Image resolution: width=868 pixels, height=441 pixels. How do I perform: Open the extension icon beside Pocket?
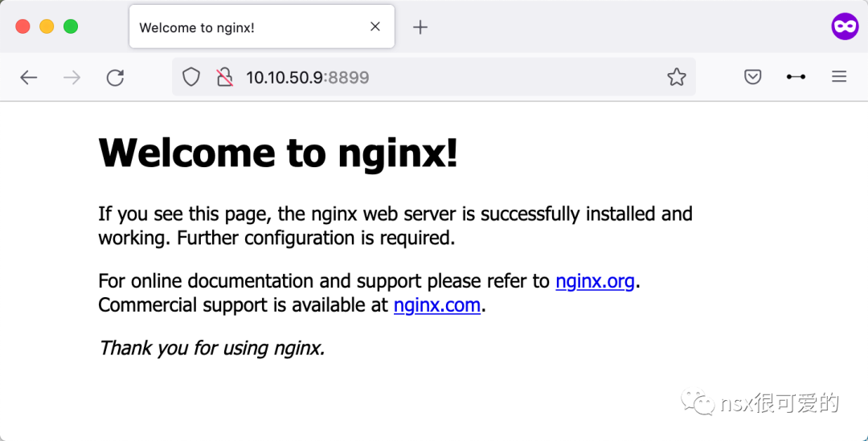(796, 77)
